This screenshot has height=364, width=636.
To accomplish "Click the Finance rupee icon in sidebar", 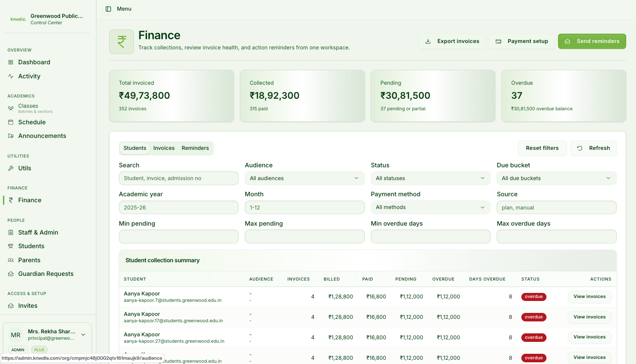I will pyautogui.click(x=11, y=200).
